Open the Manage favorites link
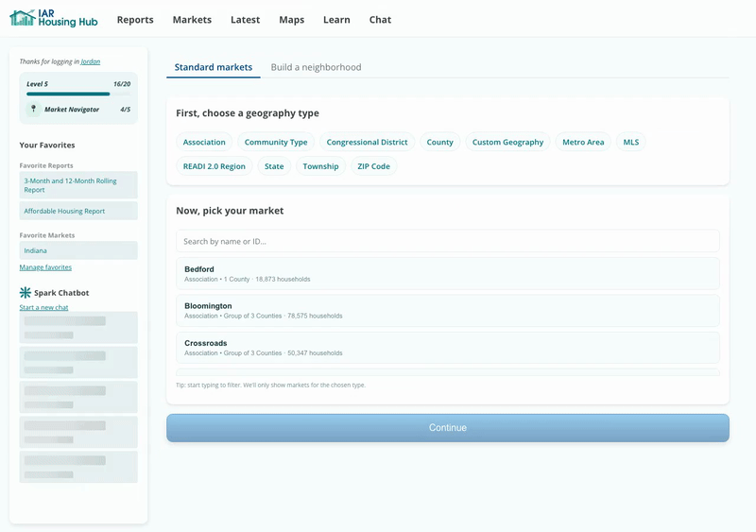Image resolution: width=756 pixels, height=532 pixels. tap(45, 267)
